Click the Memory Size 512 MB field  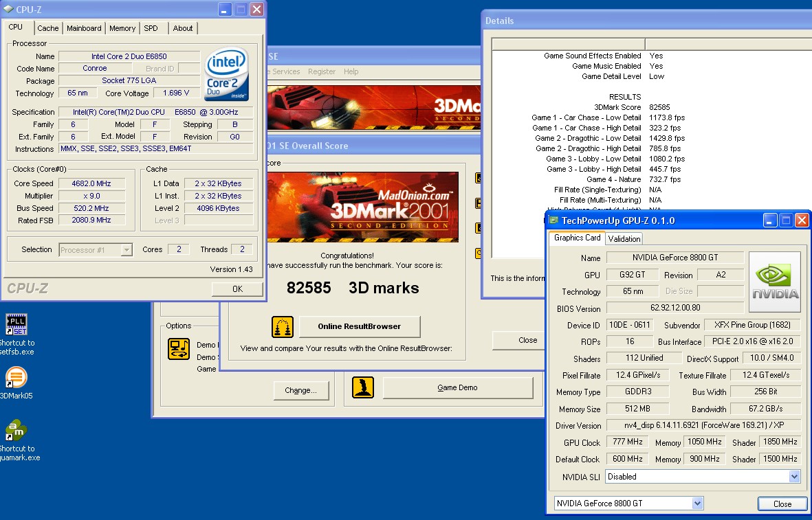637,409
